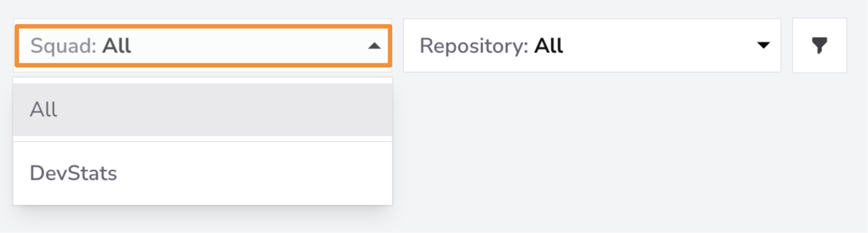Viewport: 868px width, 233px height.
Task: Click the funnel filter icon
Action: coord(819,45)
